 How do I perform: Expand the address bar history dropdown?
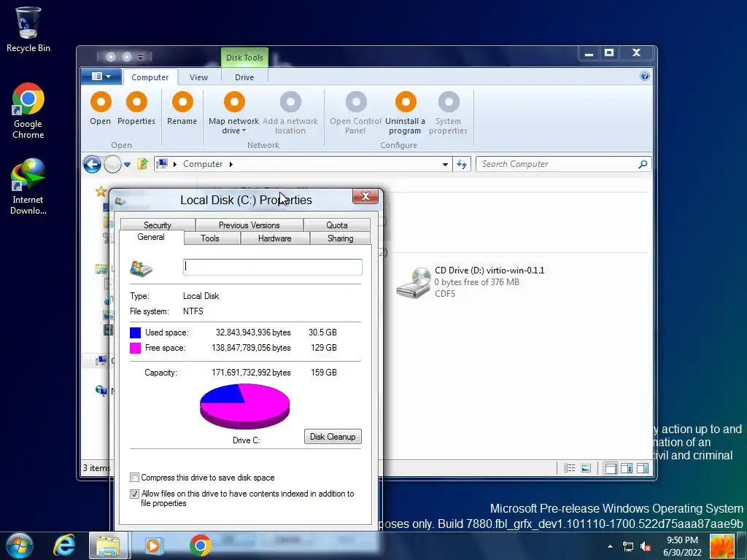(445, 164)
